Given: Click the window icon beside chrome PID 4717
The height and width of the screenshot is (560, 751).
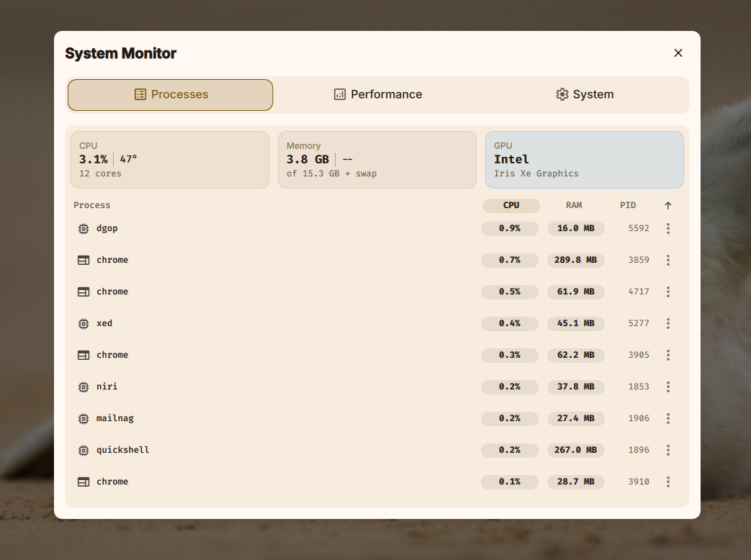Looking at the screenshot, I should click(84, 292).
